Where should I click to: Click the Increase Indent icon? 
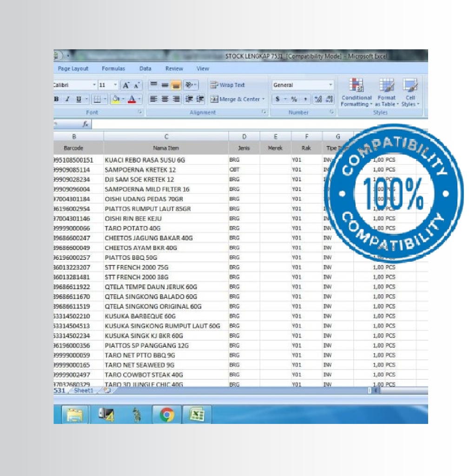[200, 99]
